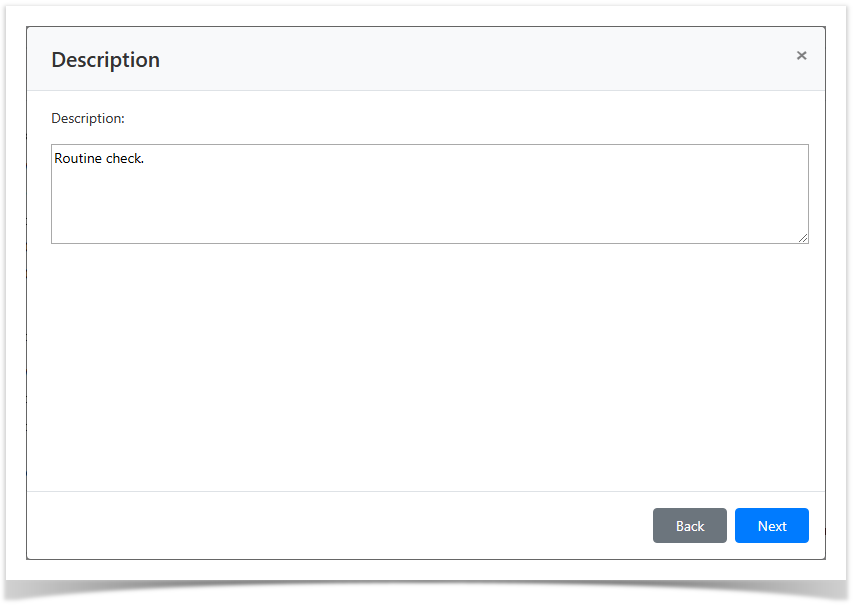Click the Next button
This screenshot has width=860, height=609.
coord(771,526)
